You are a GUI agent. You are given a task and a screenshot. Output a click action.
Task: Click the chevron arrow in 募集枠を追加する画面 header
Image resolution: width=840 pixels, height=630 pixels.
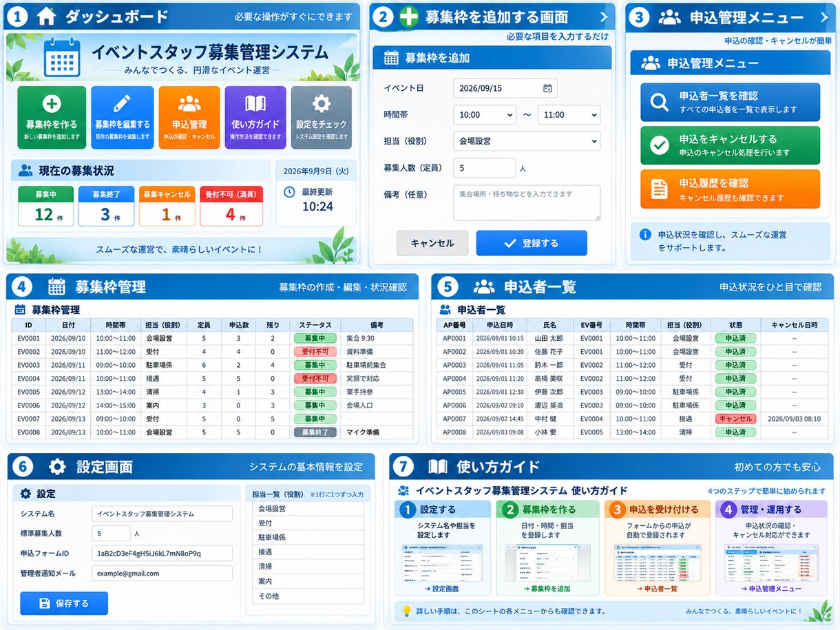[604, 17]
